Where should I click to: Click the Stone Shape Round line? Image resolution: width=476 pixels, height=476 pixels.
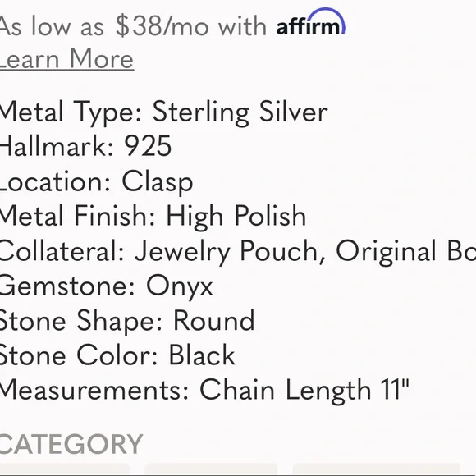click(x=127, y=321)
